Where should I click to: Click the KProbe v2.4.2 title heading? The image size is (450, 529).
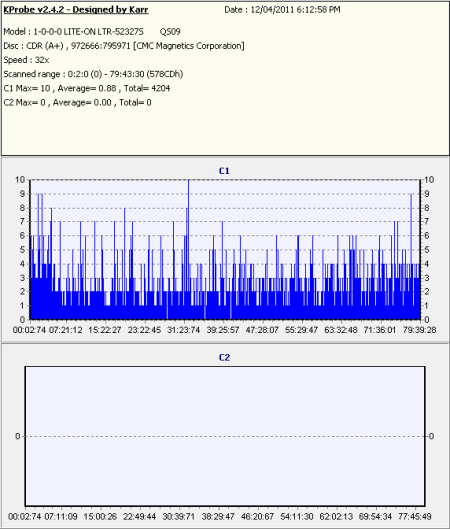(76, 10)
